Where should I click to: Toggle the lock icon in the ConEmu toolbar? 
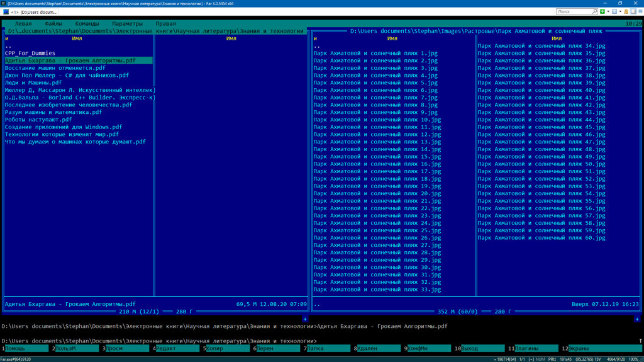click(x=626, y=11)
